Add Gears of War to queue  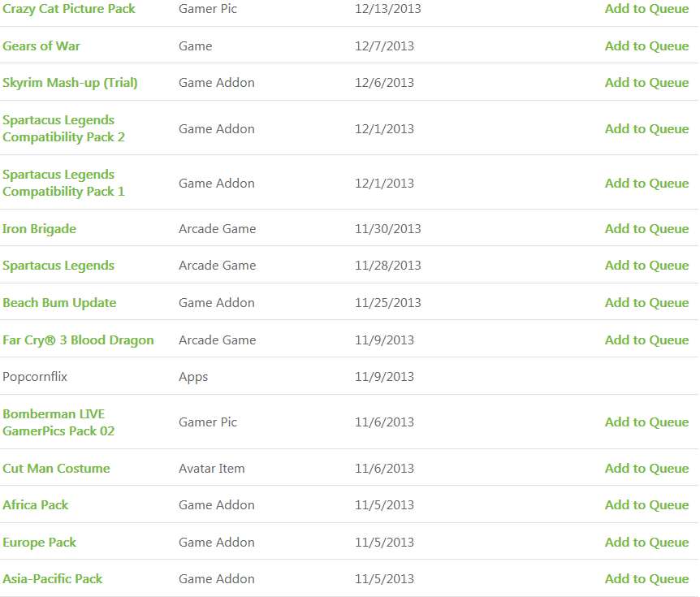[647, 46]
